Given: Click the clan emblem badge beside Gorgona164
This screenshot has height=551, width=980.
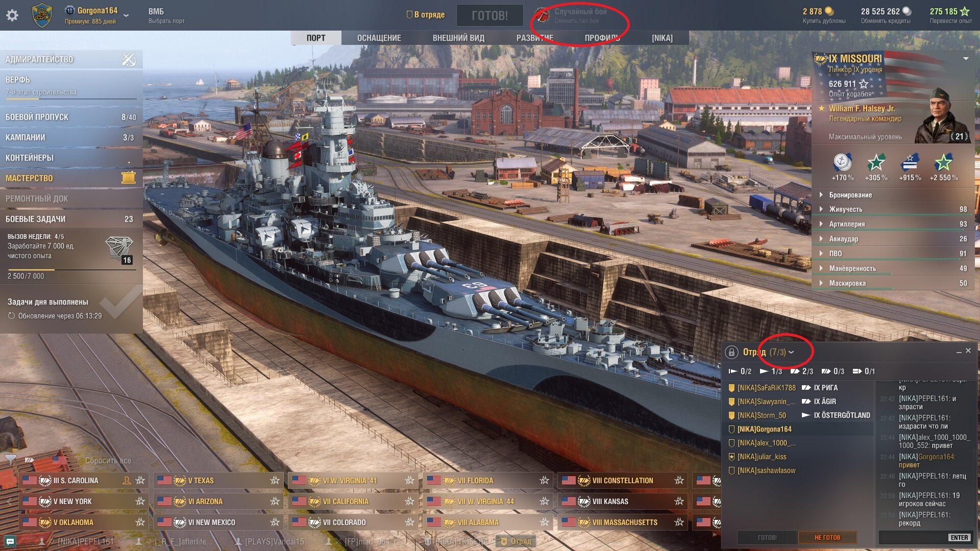Looking at the screenshot, I should pos(42,15).
